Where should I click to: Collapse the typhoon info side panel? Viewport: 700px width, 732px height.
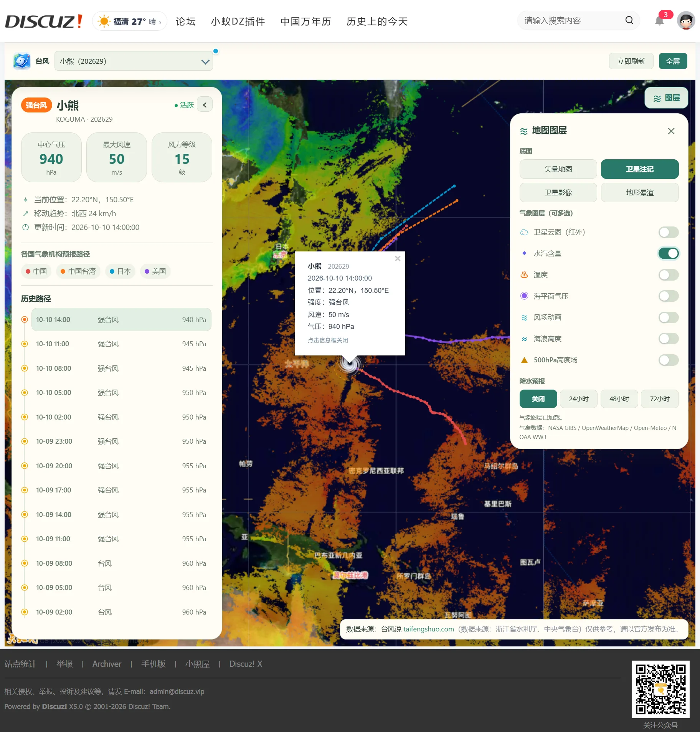coord(205,105)
